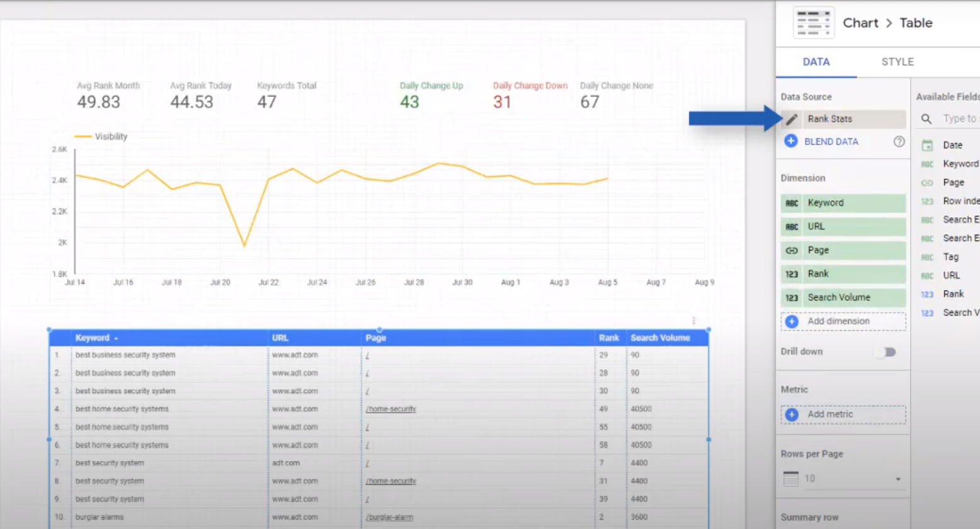Open the /home-security page link in row 4
980x529 pixels.
[390, 409]
